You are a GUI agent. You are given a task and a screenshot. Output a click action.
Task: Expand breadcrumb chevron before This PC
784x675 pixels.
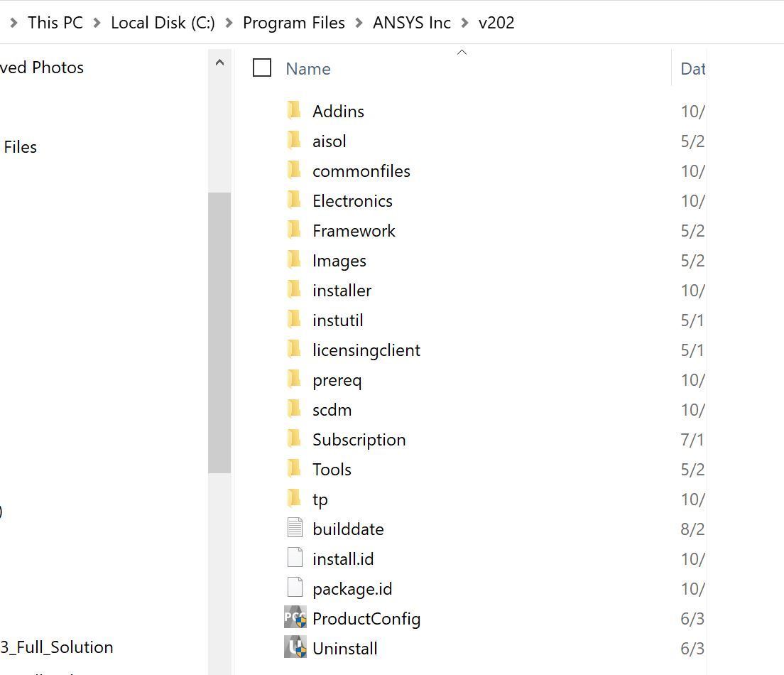pos(14,23)
